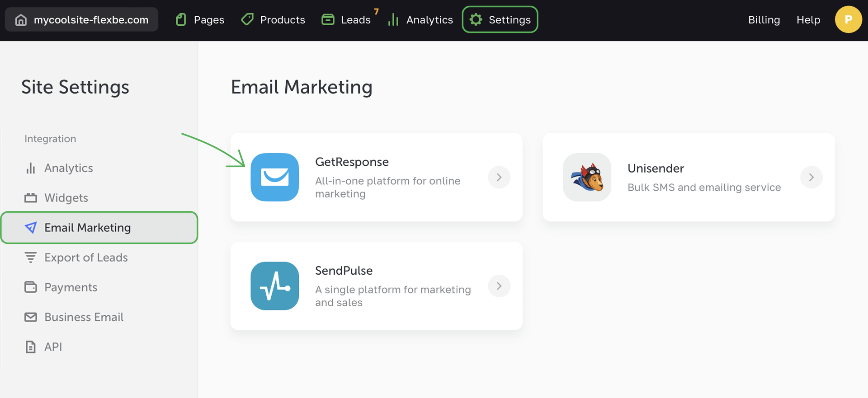
Task: Click the SendPulse pulse logo icon
Action: coord(274,286)
